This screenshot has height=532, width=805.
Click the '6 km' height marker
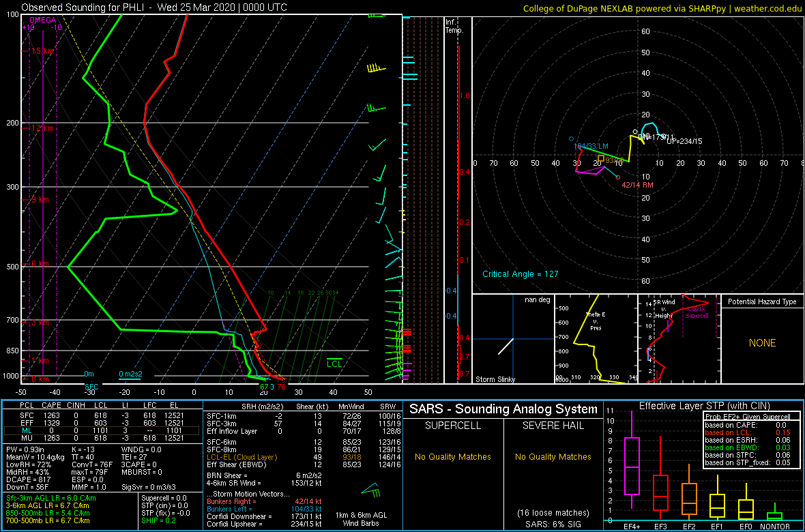[x=40, y=263]
